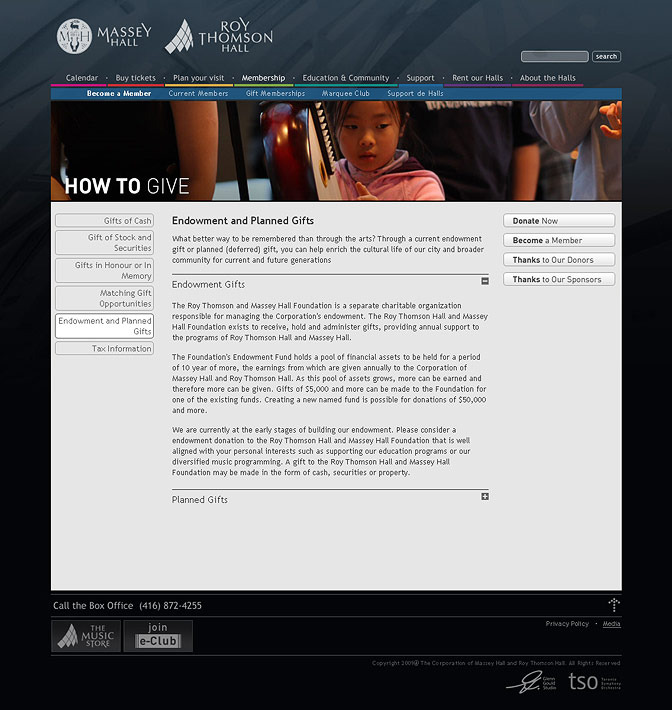Open The Music Store icon
This screenshot has height=710, width=672.
[86, 636]
